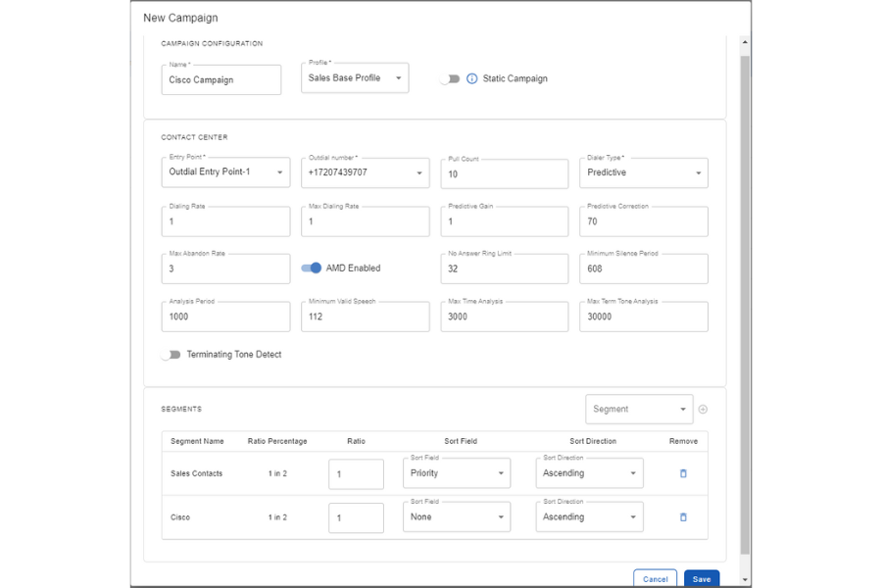Remove the Cisco segment with trash icon
Screen dimensions: 882x588
pyautogui.click(x=683, y=517)
